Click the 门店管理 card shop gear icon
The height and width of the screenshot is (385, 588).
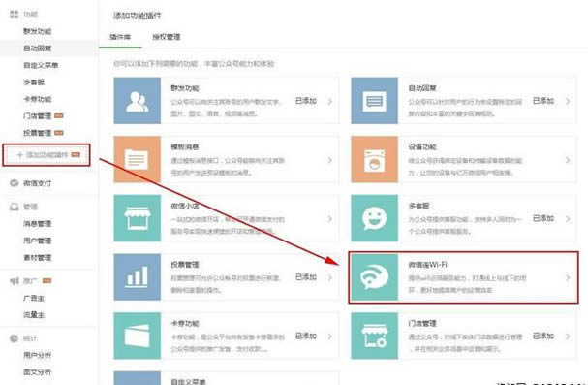click(374, 336)
